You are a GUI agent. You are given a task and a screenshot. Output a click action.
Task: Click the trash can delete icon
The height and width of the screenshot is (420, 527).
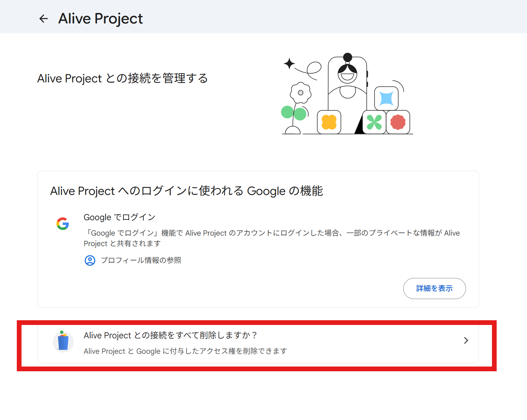click(63, 341)
